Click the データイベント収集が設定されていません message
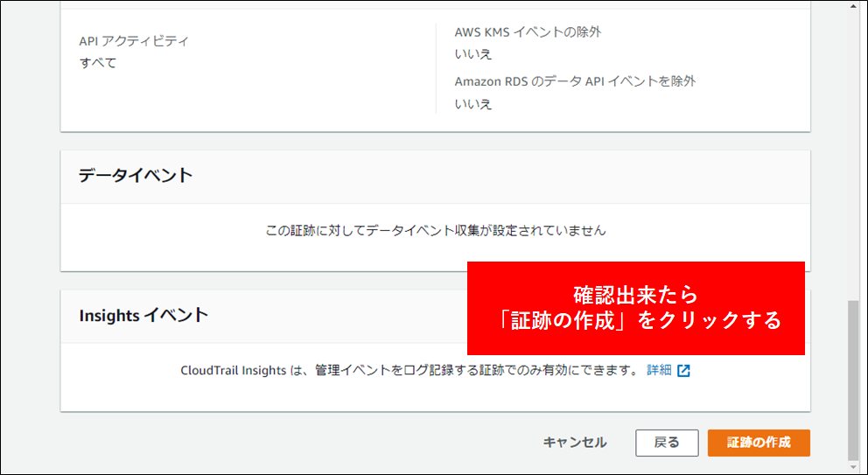The image size is (868, 475). pos(435,231)
